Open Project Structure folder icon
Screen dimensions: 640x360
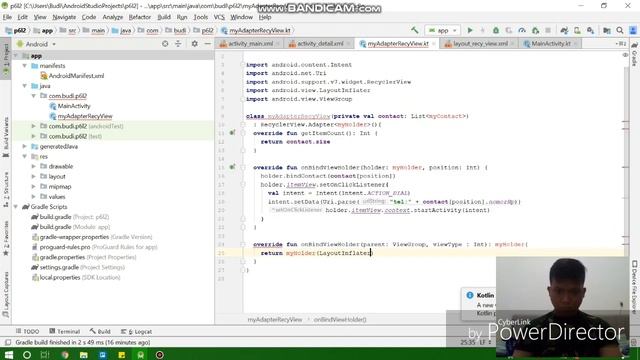[607, 30]
